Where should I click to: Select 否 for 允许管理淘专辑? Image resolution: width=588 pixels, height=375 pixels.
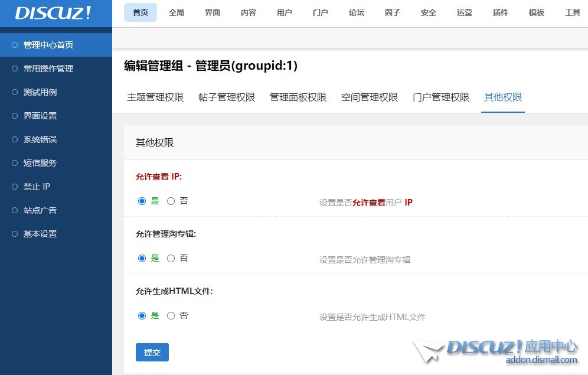pos(172,258)
